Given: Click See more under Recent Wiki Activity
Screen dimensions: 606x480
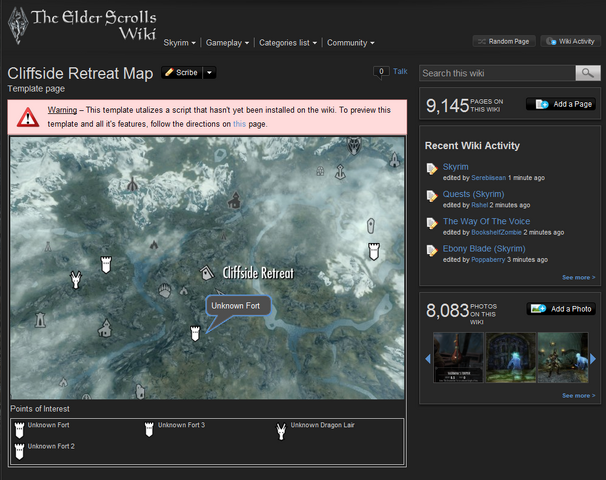Looking at the screenshot, I should tap(579, 277).
